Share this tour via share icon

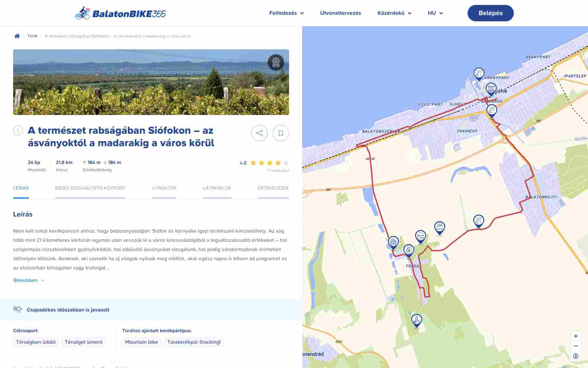[x=259, y=133]
